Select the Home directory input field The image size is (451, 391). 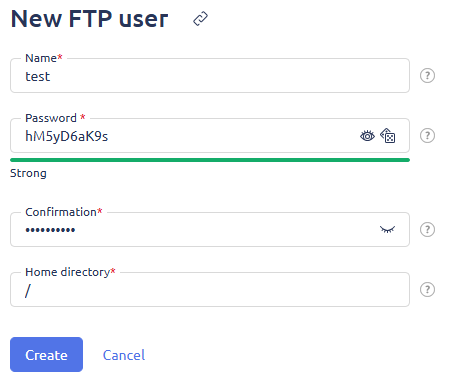tap(210, 290)
